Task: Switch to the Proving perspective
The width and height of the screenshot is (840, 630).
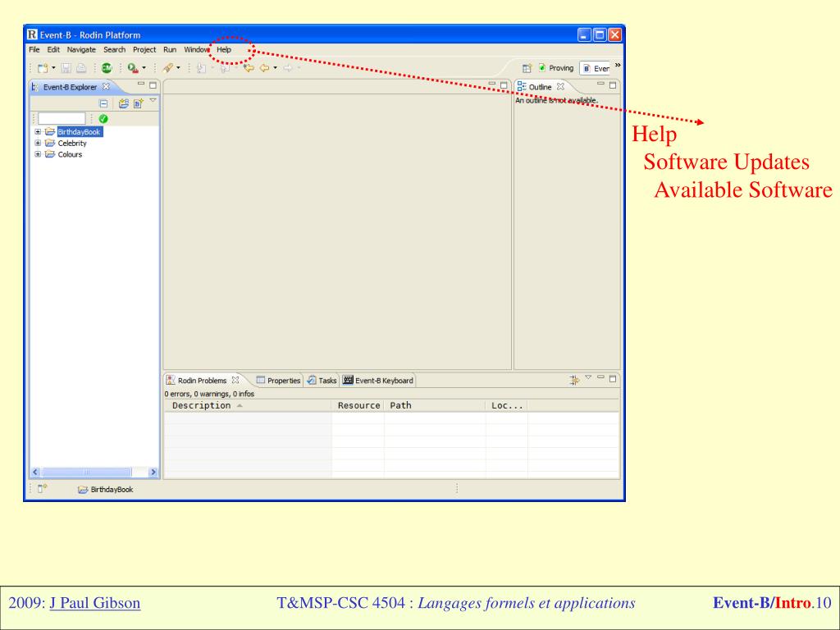Action: coord(555,68)
